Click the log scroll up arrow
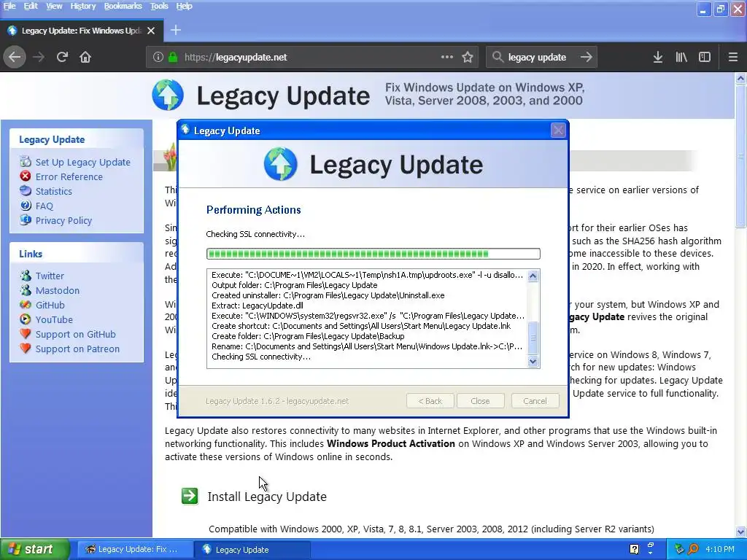747x560 pixels. click(533, 276)
